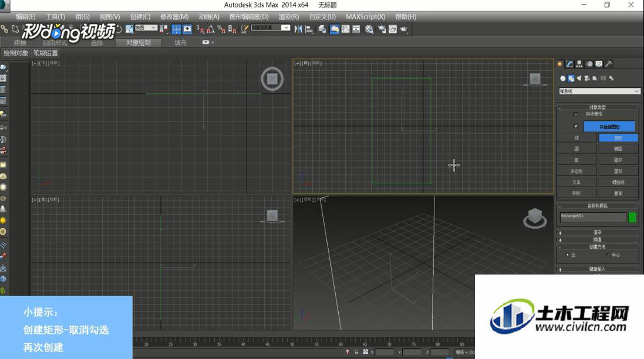Click the 截面 shape button
Viewport: 644px width, 359px height.
[618, 193]
